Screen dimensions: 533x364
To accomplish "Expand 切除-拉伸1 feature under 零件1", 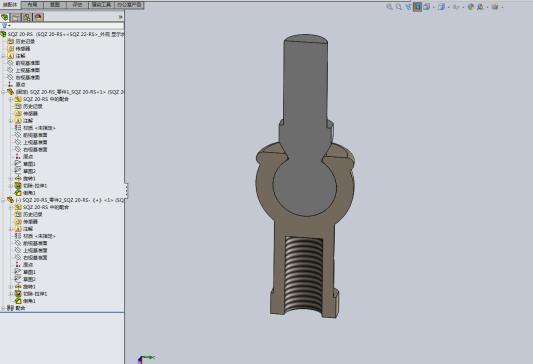I will [x=11, y=186].
